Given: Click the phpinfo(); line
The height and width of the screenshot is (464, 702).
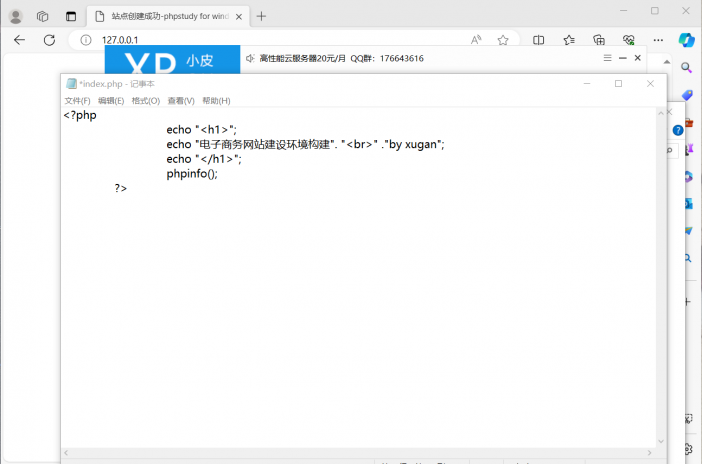Looking at the screenshot, I should (192, 174).
